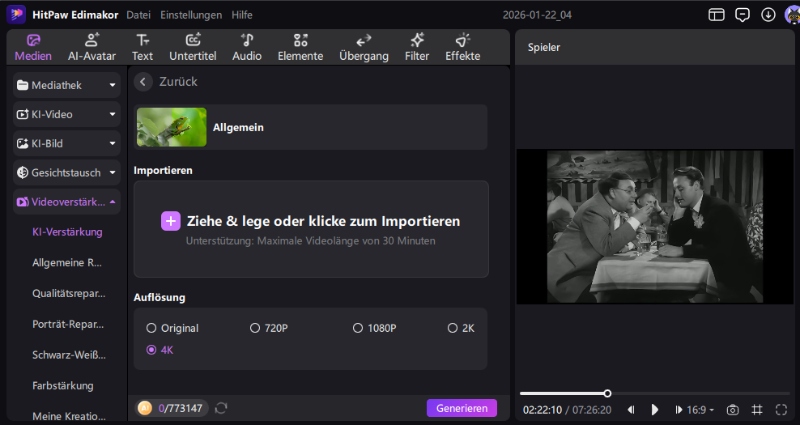Select the 2K resolution radio button

click(x=452, y=328)
